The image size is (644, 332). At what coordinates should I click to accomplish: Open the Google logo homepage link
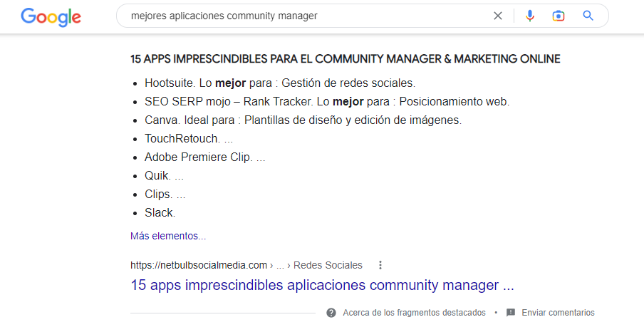pyautogui.click(x=51, y=16)
